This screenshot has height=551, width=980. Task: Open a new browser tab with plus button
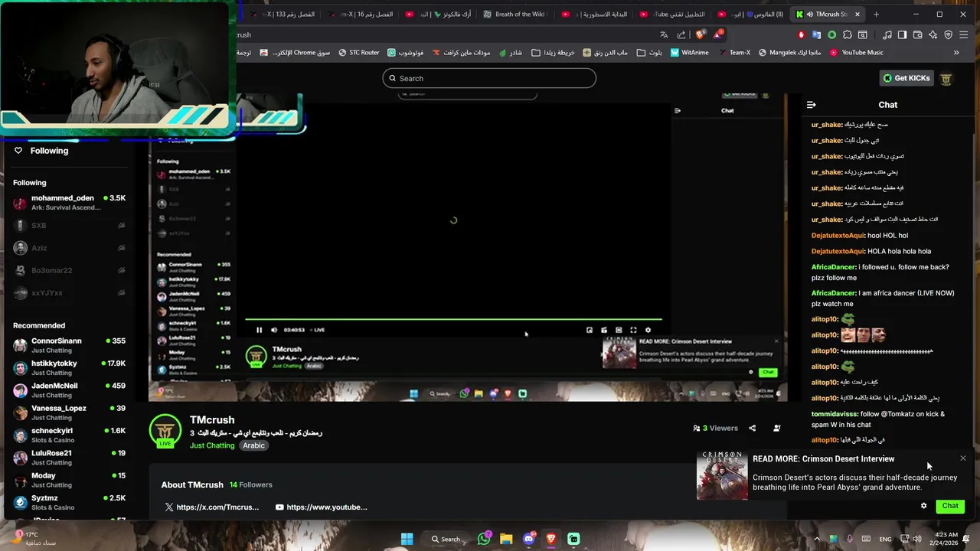877,14
